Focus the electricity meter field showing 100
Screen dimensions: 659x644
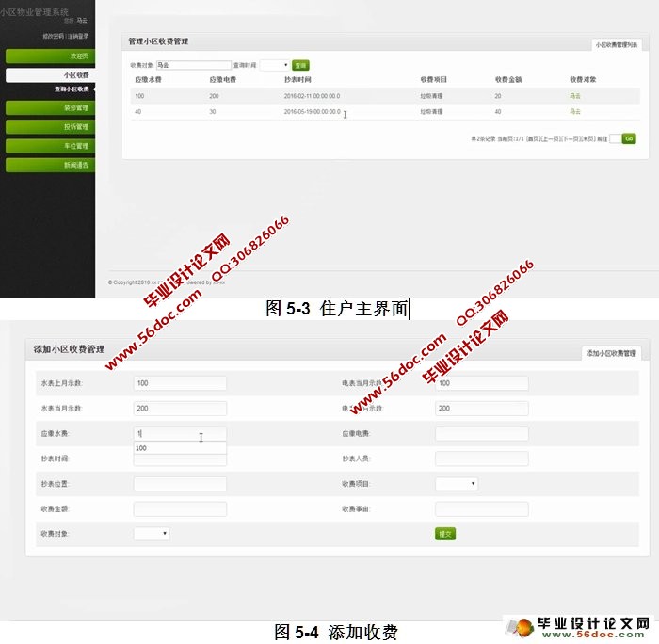pyautogui.click(x=482, y=383)
